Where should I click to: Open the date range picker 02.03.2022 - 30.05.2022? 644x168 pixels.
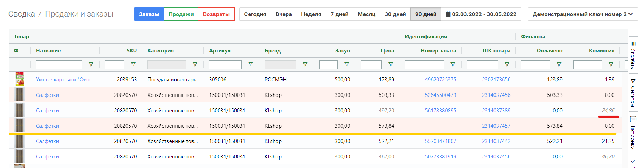pos(481,14)
